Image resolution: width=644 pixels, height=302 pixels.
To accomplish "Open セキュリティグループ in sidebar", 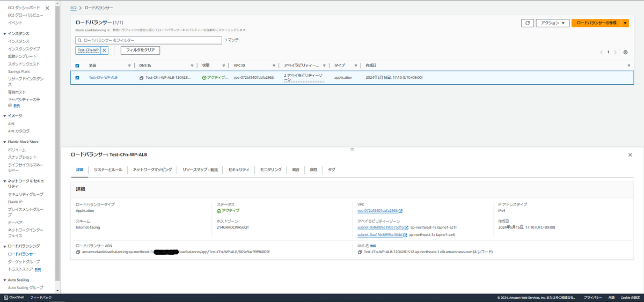I will (x=26, y=194).
